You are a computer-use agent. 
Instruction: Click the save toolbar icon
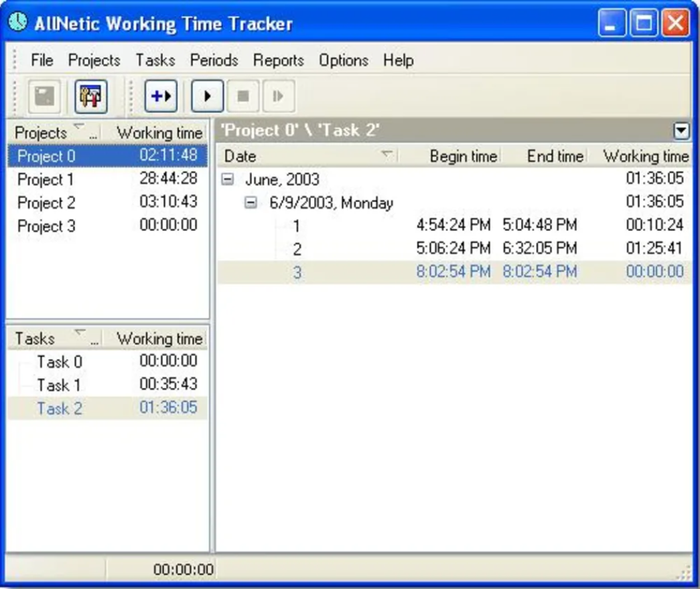click(44, 96)
